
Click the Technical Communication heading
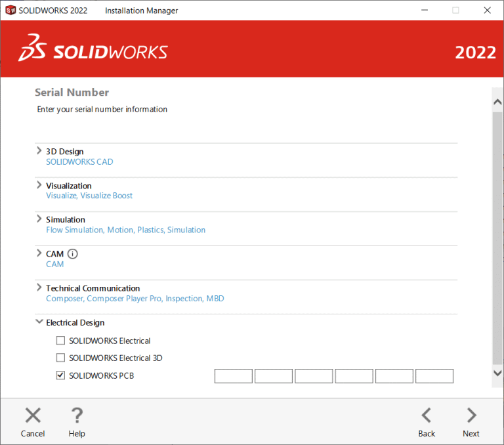click(93, 288)
